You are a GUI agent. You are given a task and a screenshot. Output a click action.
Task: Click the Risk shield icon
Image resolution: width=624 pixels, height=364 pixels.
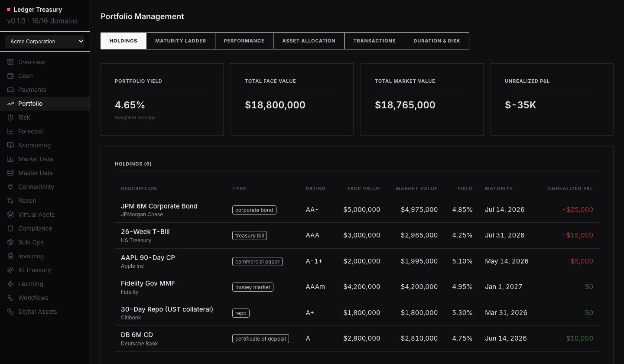[x=10, y=117]
